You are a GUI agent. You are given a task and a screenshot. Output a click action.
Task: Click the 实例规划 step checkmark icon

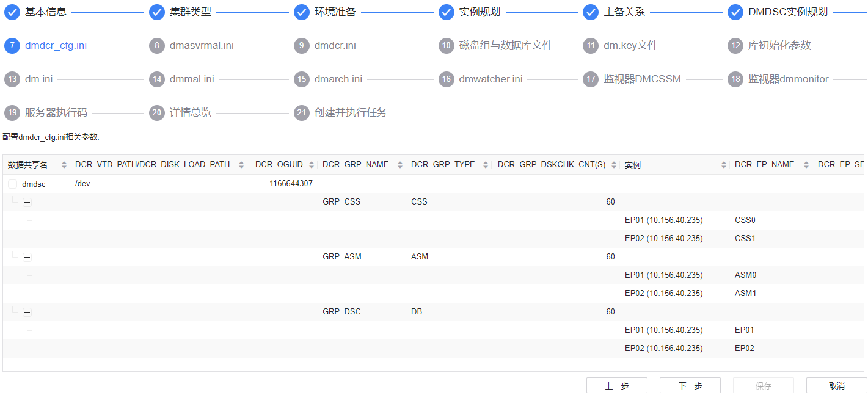click(x=447, y=12)
